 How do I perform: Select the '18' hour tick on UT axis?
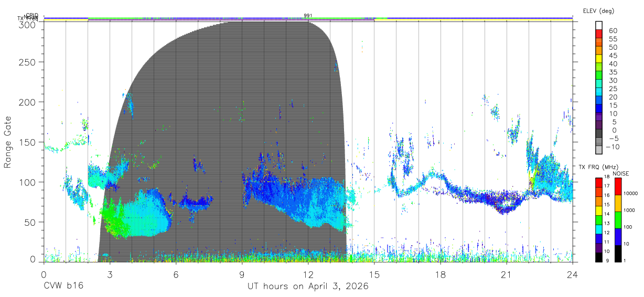pyautogui.click(x=440, y=274)
